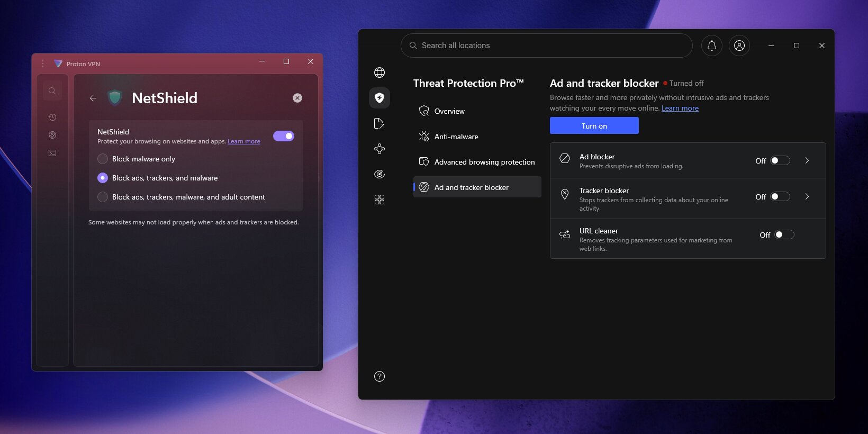The height and width of the screenshot is (434, 868).
Task: Select the Threat Protection shield icon in sidebar
Action: pos(379,98)
